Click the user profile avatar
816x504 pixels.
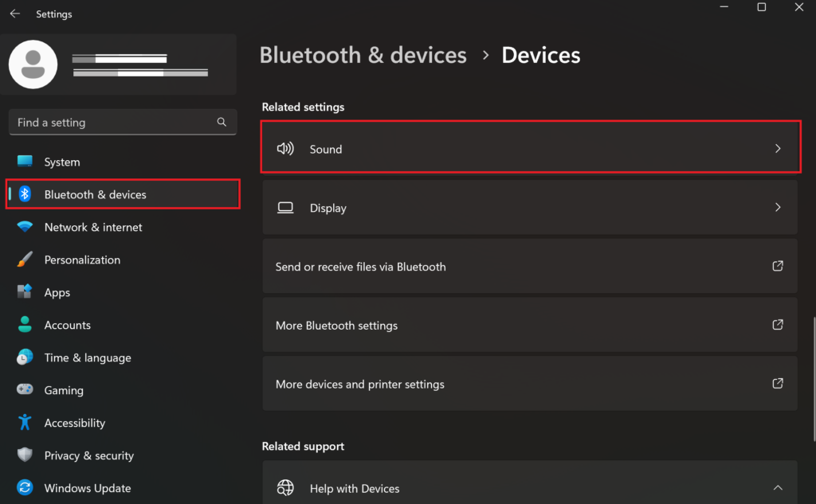click(x=33, y=64)
